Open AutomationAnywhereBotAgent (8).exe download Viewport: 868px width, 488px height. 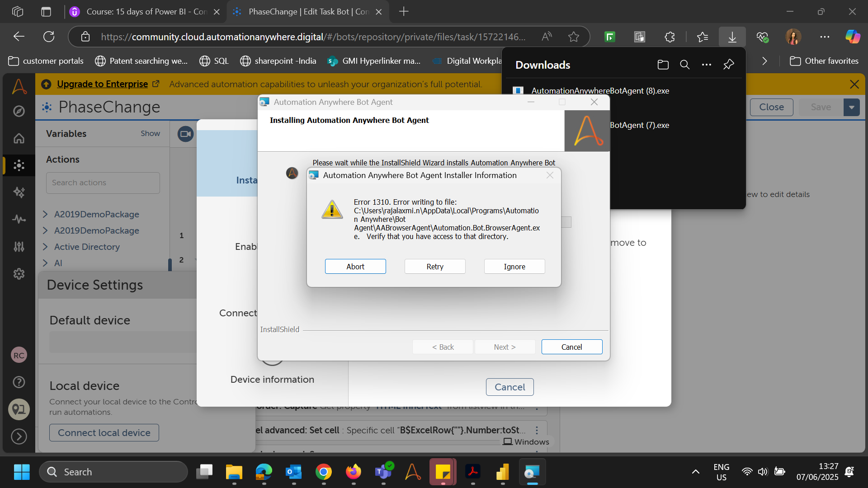[x=600, y=91]
